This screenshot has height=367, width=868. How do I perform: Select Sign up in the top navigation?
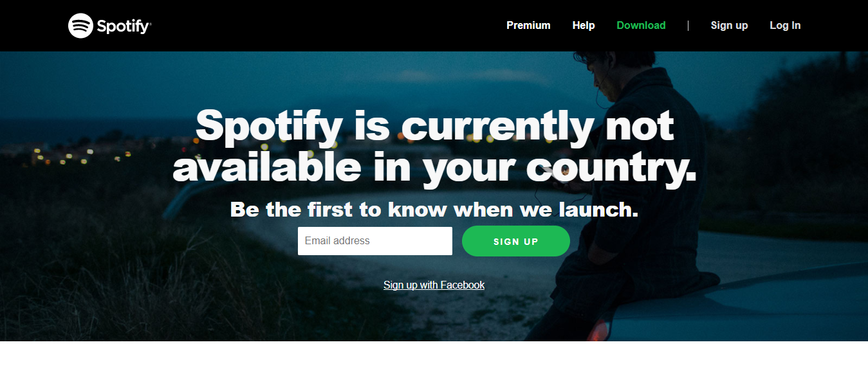pos(729,26)
